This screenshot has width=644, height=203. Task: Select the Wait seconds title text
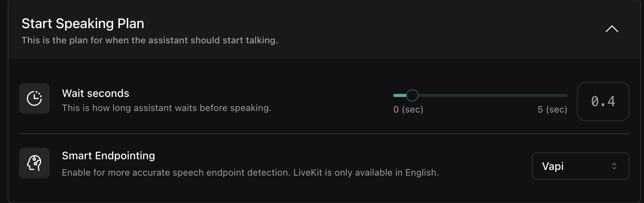(95, 94)
